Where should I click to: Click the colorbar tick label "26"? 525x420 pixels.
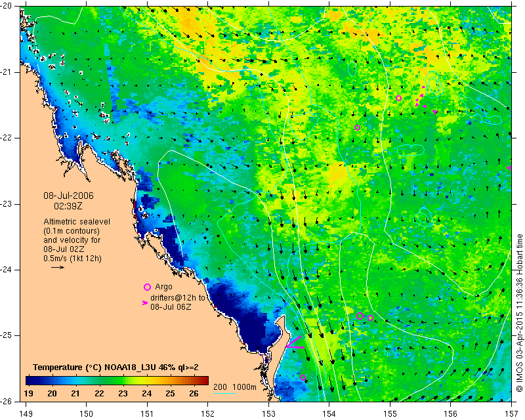(194, 394)
